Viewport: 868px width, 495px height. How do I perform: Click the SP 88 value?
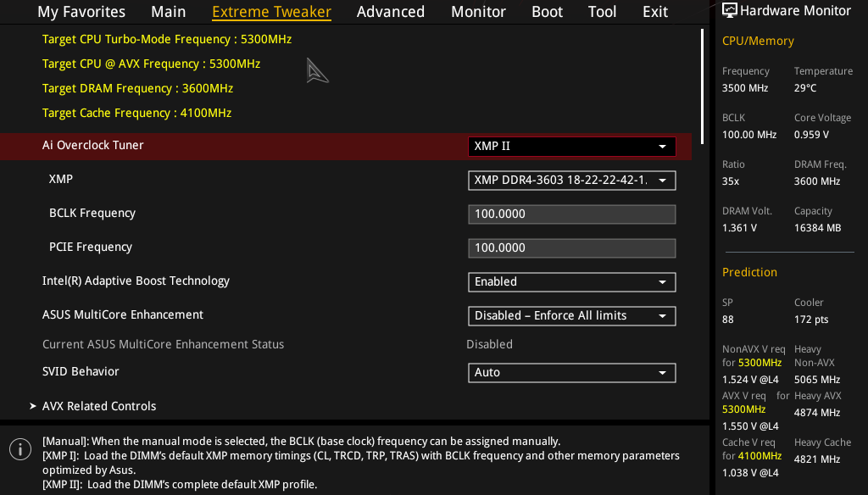click(728, 320)
